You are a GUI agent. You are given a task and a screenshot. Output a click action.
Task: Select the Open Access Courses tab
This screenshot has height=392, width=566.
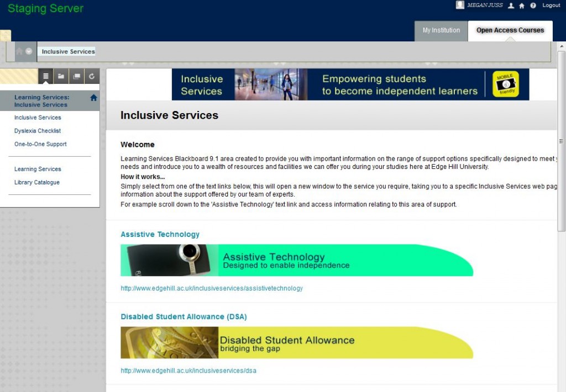click(x=510, y=31)
